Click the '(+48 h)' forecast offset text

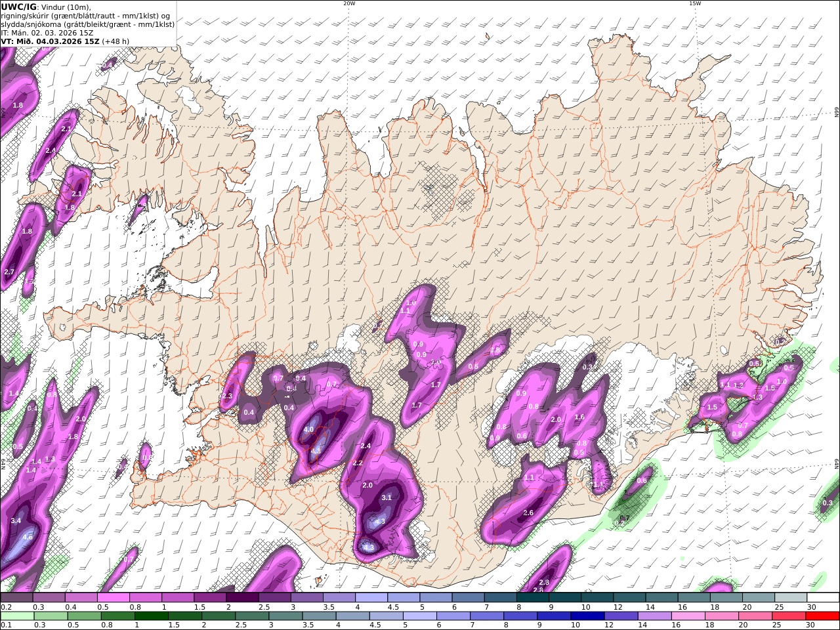pyautogui.click(x=115, y=41)
